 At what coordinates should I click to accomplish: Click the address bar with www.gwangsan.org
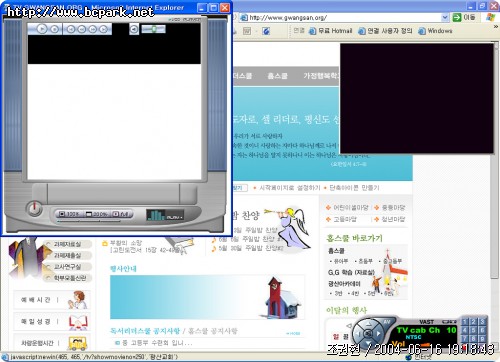(x=343, y=17)
